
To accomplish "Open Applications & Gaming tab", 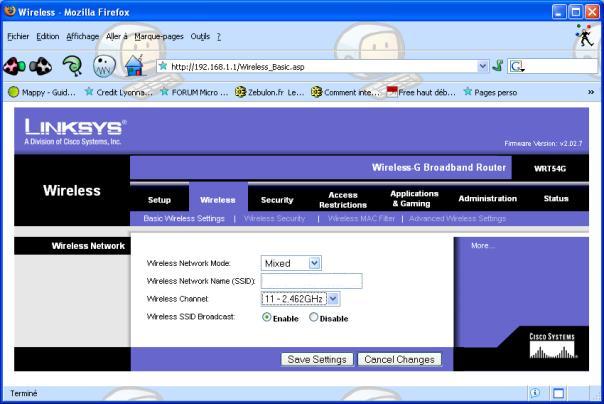I will 414,198.
